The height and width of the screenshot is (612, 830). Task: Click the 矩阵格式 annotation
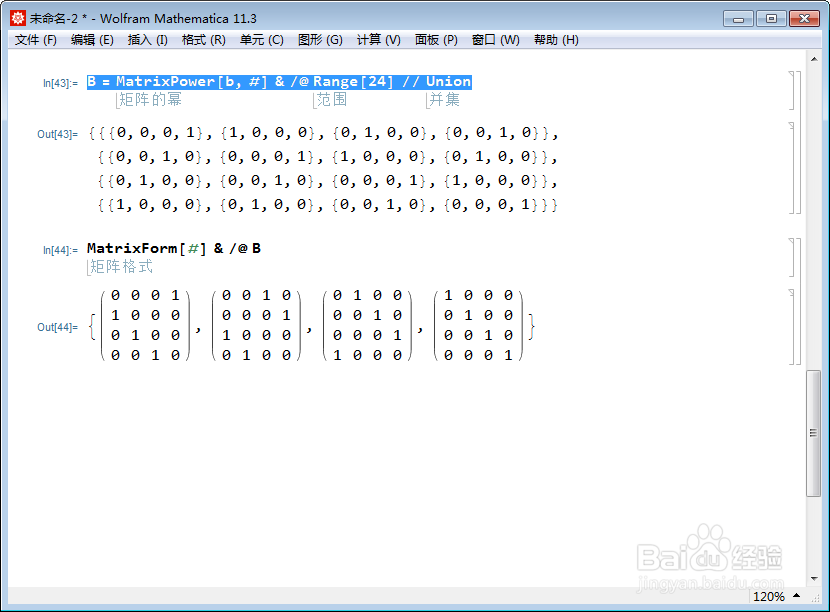coord(121,266)
